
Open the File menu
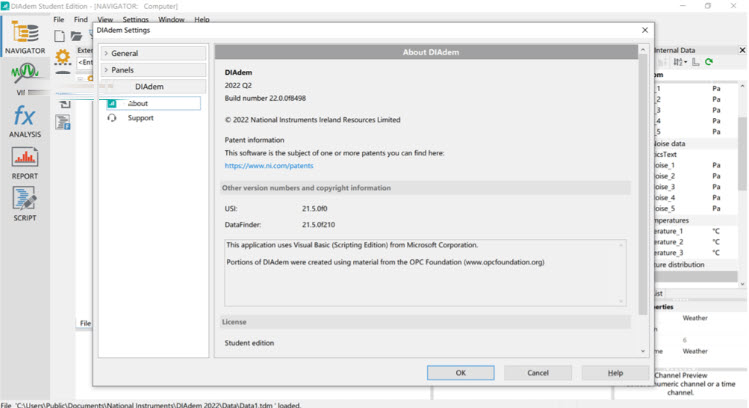coord(58,19)
